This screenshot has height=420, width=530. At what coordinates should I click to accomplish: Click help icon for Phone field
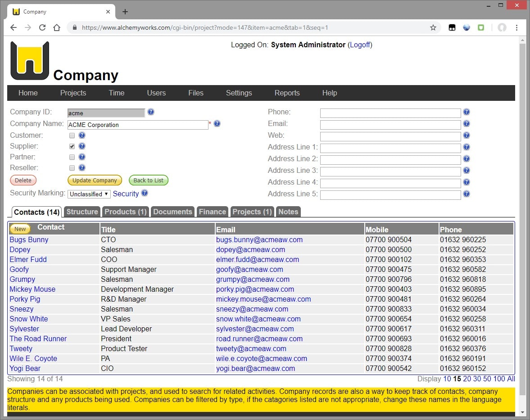(467, 112)
